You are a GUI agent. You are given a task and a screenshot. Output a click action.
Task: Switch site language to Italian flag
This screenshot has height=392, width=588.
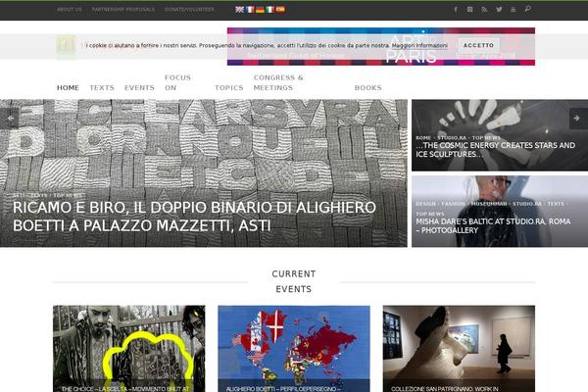point(270,10)
